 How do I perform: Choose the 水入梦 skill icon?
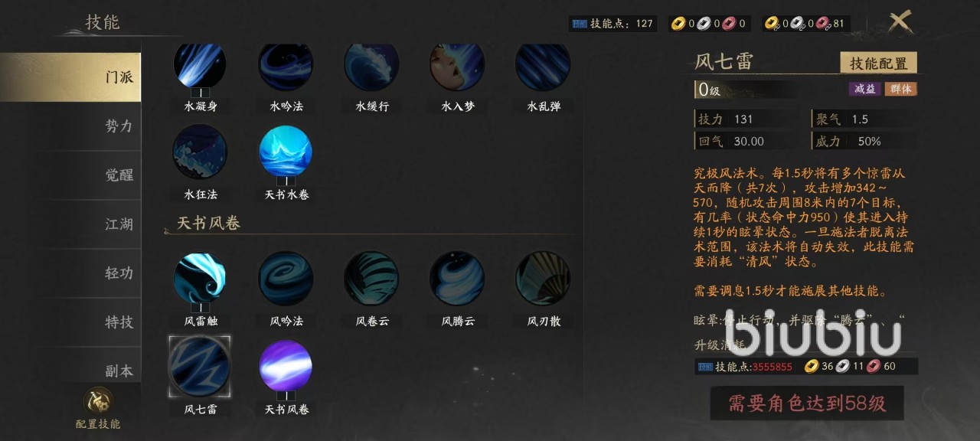click(x=457, y=66)
